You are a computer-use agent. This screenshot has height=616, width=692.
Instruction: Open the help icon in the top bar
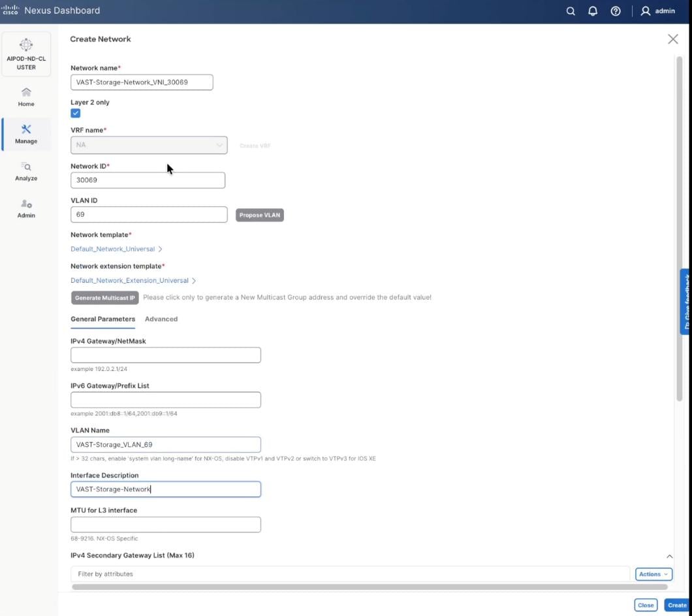616,10
